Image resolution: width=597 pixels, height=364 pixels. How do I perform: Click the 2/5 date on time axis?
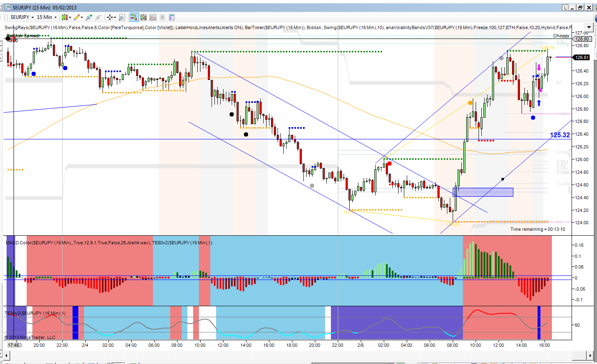360,345
